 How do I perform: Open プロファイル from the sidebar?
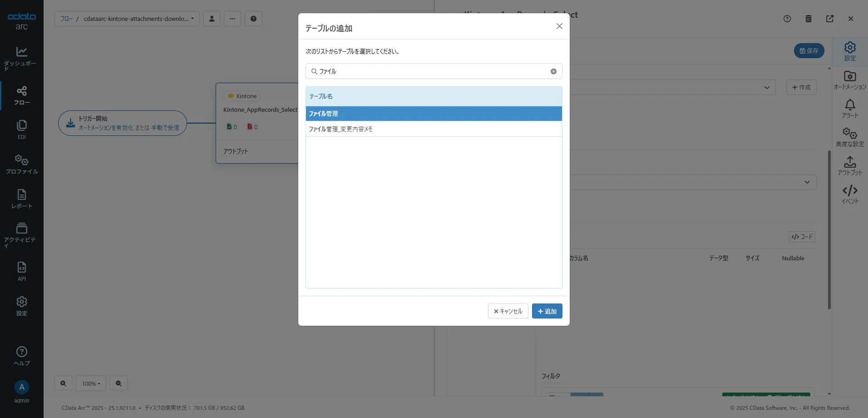pos(21,164)
